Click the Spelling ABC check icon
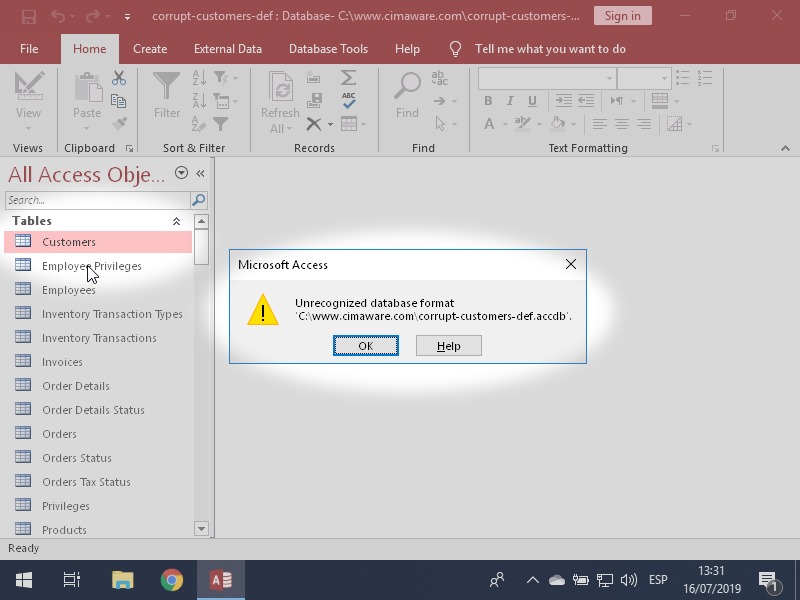Viewport: 800px width, 600px height. (348, 101)
